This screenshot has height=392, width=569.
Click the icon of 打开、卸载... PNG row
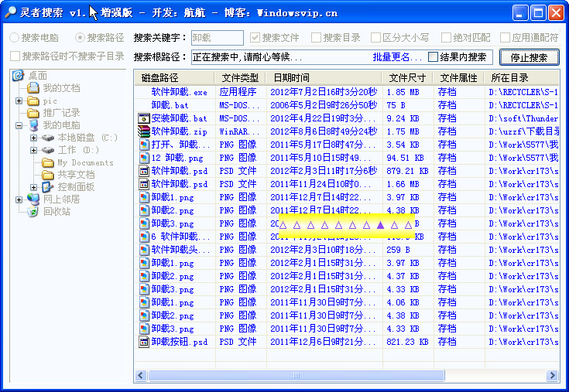pos(144,145)
